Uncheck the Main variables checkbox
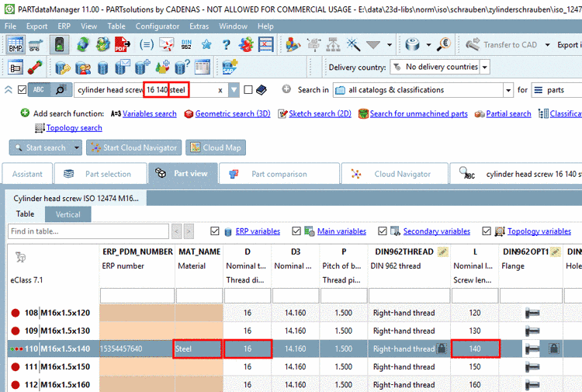 (x=296, y=231)
